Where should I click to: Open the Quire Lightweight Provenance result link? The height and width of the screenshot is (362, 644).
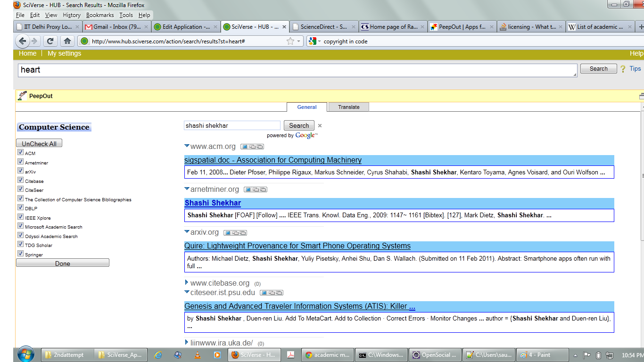tap(297, 246)
